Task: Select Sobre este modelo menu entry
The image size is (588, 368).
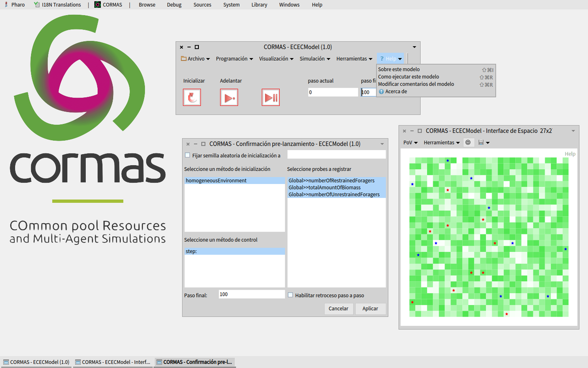Action: 436,69
